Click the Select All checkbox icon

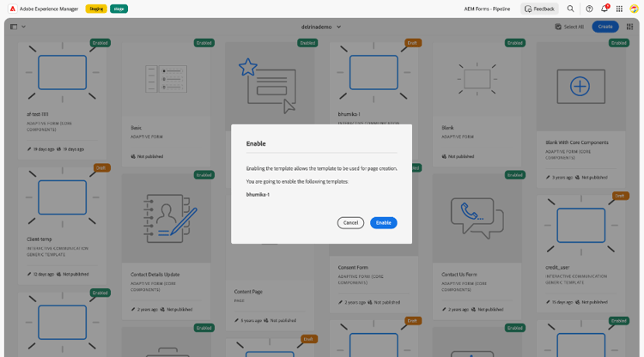click(x=558, y=27)
